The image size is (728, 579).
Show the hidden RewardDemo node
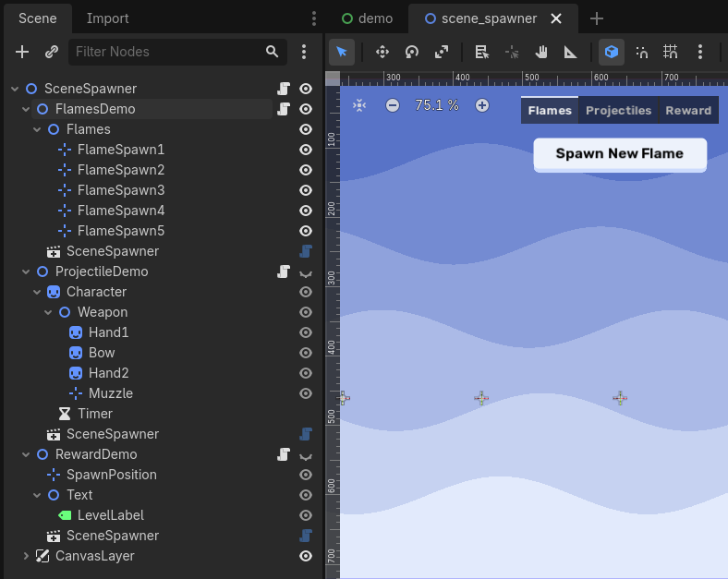point(306,457)
